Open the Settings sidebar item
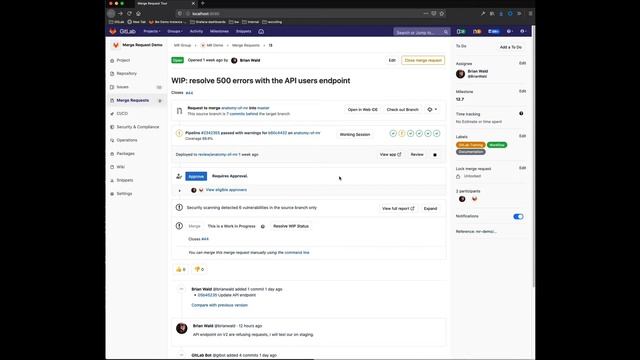This screenshot has height=360, width=640. pyautogui.click(x=124, y=193)
